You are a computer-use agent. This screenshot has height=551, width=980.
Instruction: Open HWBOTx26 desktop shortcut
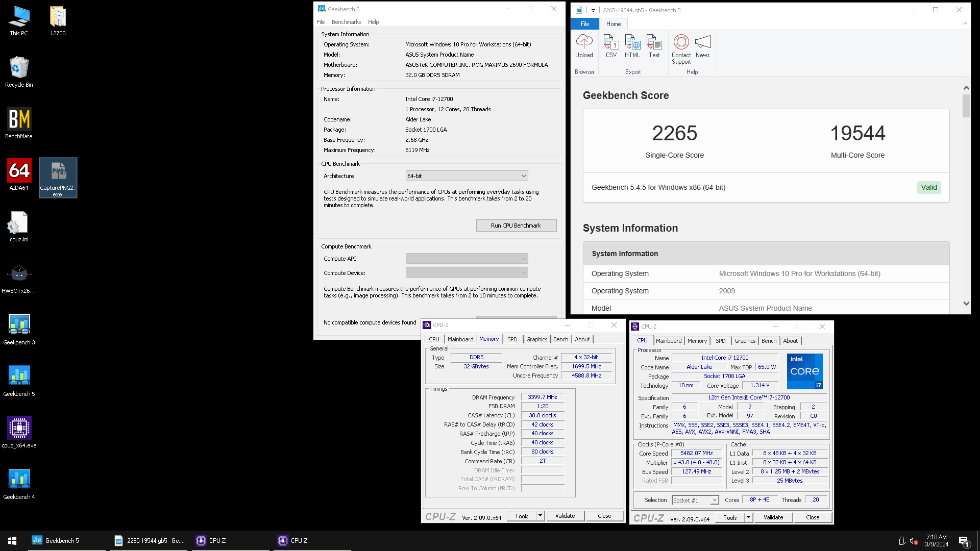[19, 279]
